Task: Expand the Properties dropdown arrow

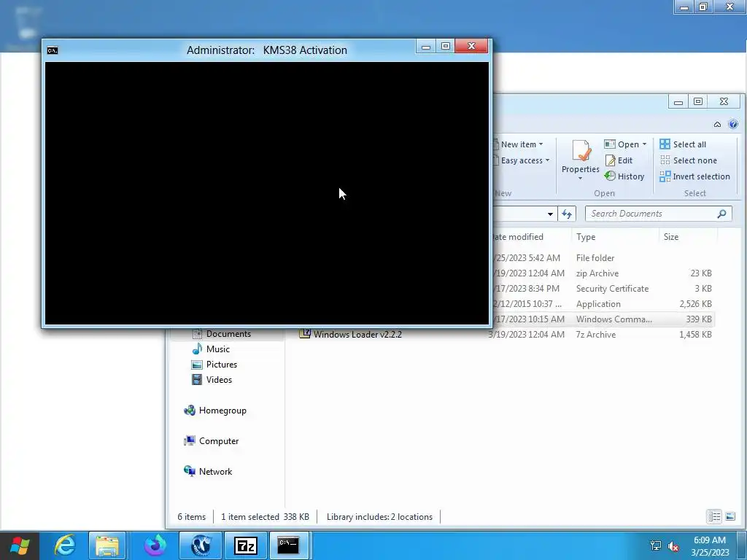Action: click(x=580, y=179)
